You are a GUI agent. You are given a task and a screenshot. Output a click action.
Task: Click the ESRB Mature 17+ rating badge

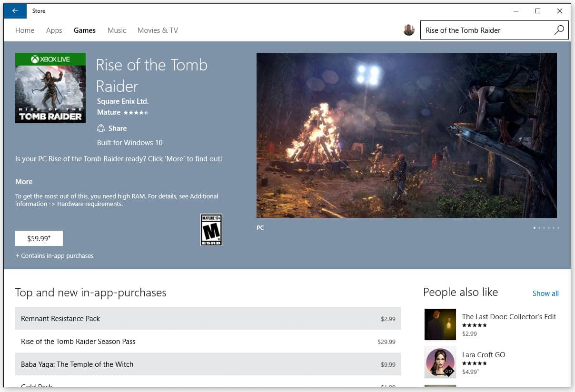tap(211, 230)
